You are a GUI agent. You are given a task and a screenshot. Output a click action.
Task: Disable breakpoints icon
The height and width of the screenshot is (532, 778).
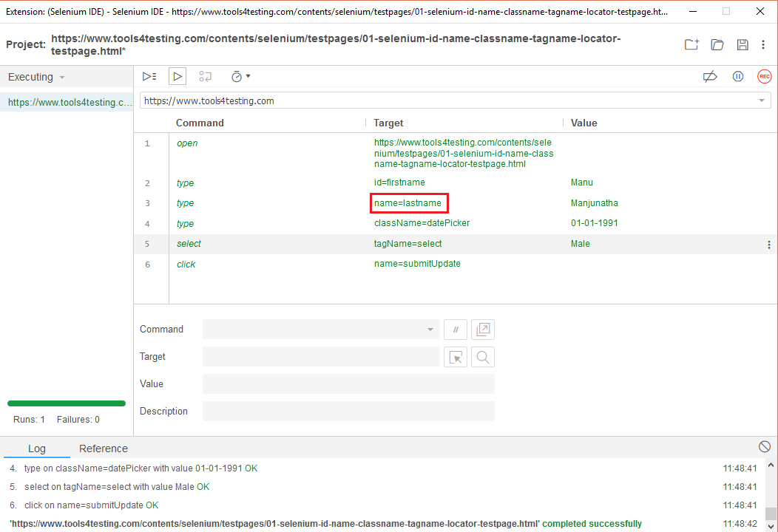tap(710, 76)
